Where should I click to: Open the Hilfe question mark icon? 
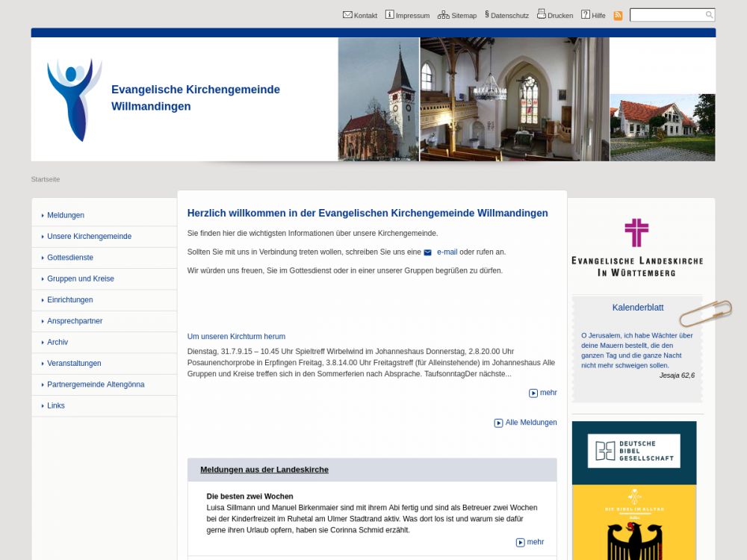click(x=586, y=15)
